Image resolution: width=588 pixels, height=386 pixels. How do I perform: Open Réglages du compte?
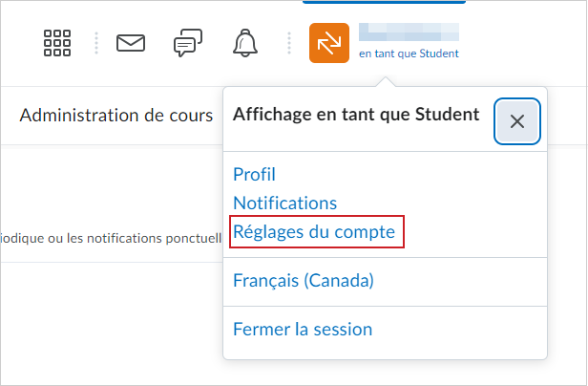tap(314, 231)
